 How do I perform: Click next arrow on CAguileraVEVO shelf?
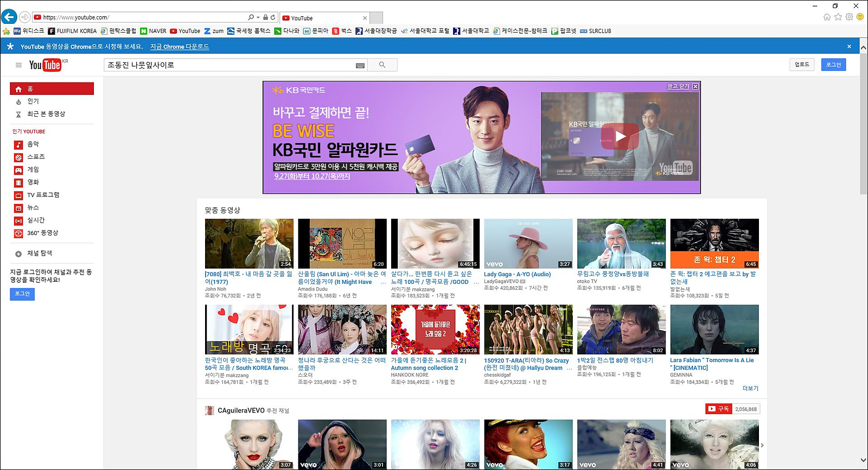(x=762, y=445)
